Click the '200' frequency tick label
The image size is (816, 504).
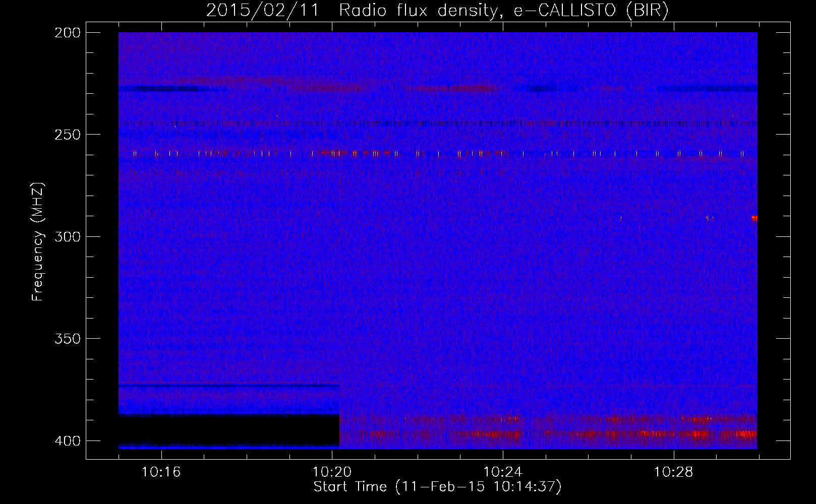68,33
